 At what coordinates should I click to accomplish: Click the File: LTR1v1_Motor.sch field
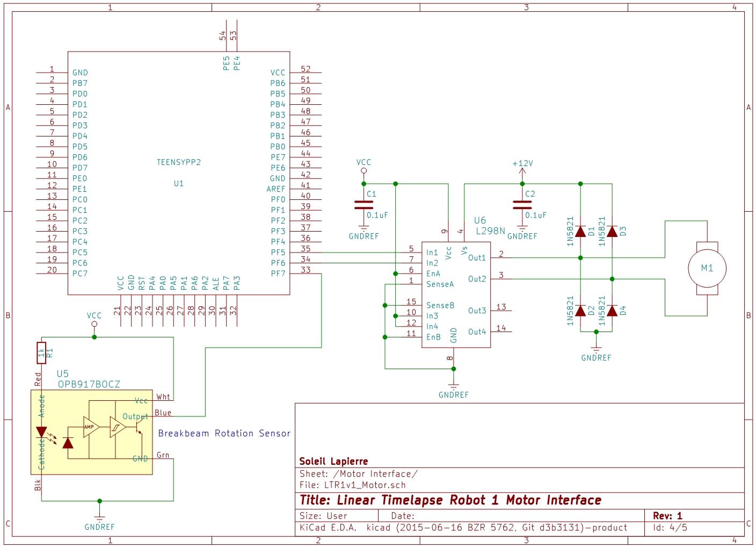tap(352, 485)
